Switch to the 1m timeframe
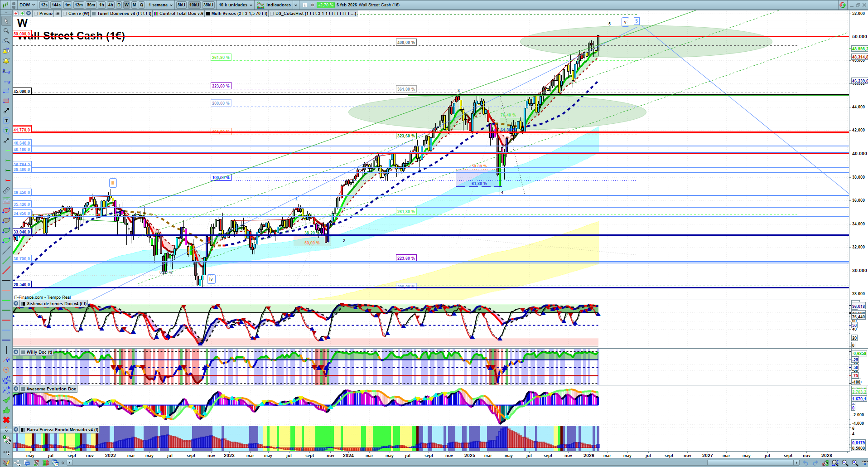The image size is (868, 467). [68, 5]
